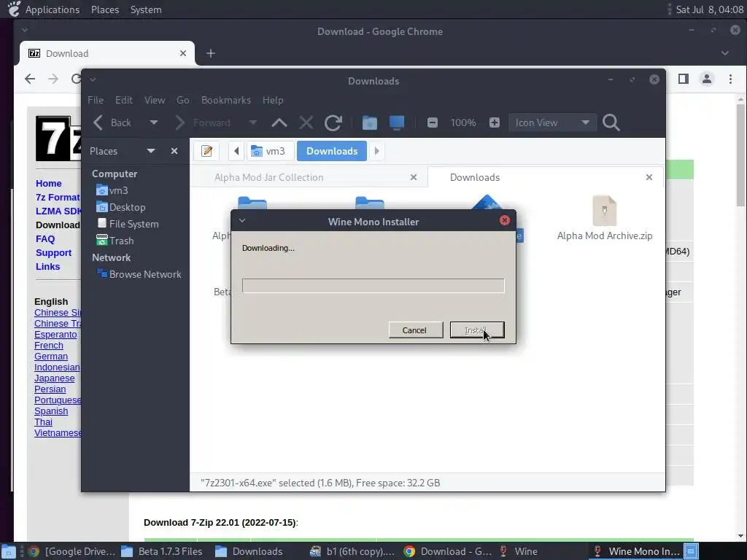
Task: Go up to parent folder
Action: pos(279,122)
